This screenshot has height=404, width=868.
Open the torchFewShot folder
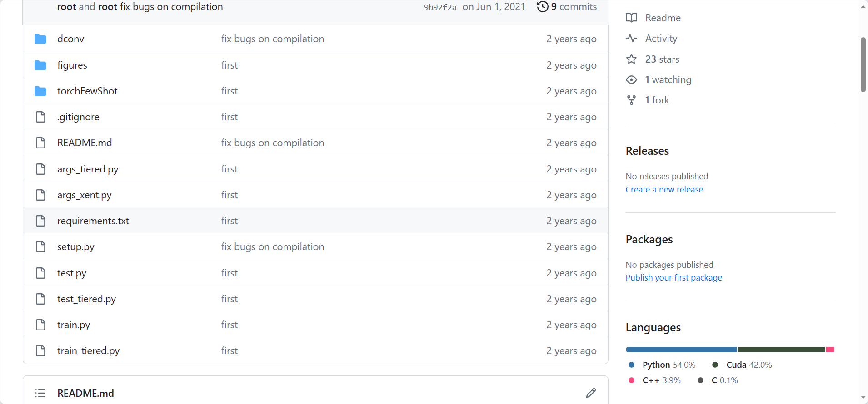[x=87, y=91]
